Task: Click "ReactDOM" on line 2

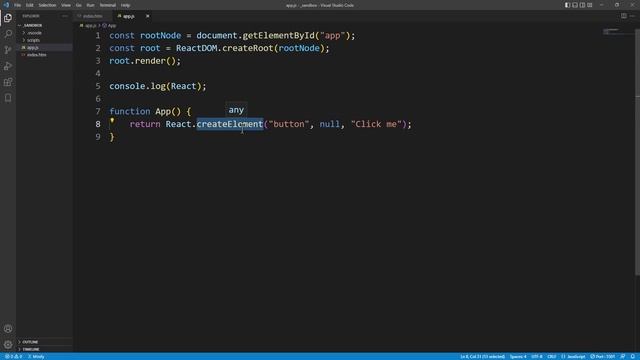Action: click(197, 48)
